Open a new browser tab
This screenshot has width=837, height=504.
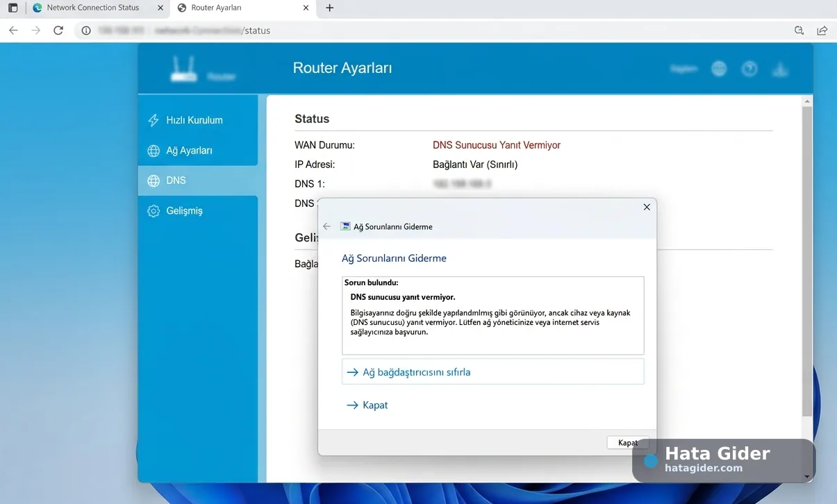click(330, 8)
